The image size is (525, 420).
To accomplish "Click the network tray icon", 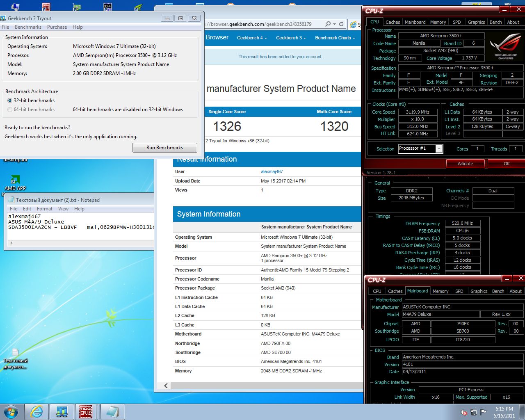I will point(474,412).
